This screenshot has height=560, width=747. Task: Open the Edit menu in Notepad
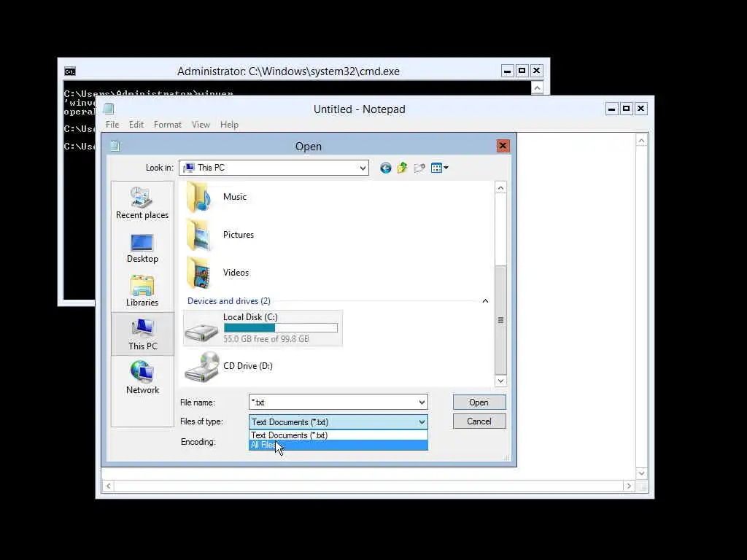136,125
